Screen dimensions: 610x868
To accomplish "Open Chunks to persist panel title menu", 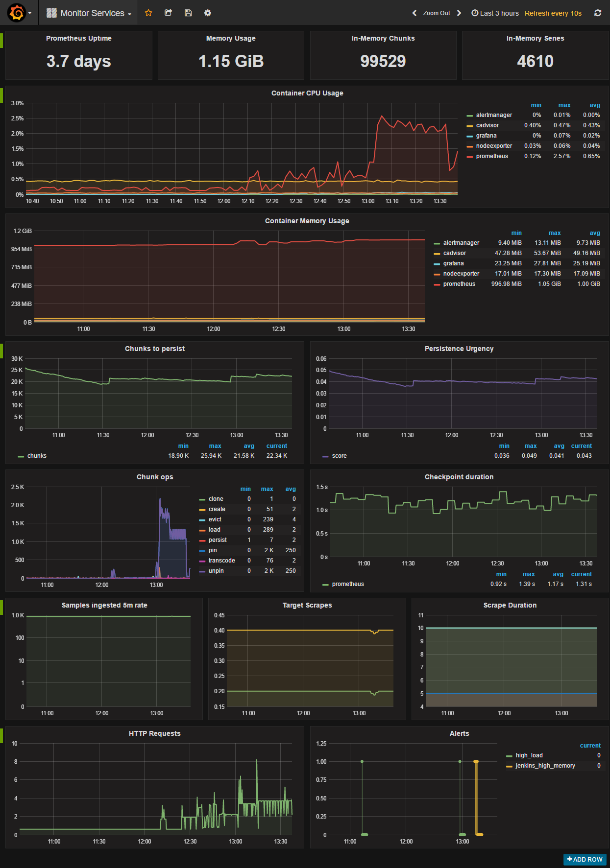I will click(x=155, y=349).
